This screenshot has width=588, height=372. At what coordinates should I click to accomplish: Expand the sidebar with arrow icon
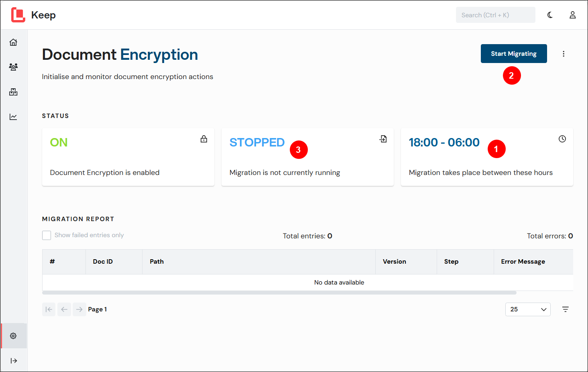click(x=14, y=361)
